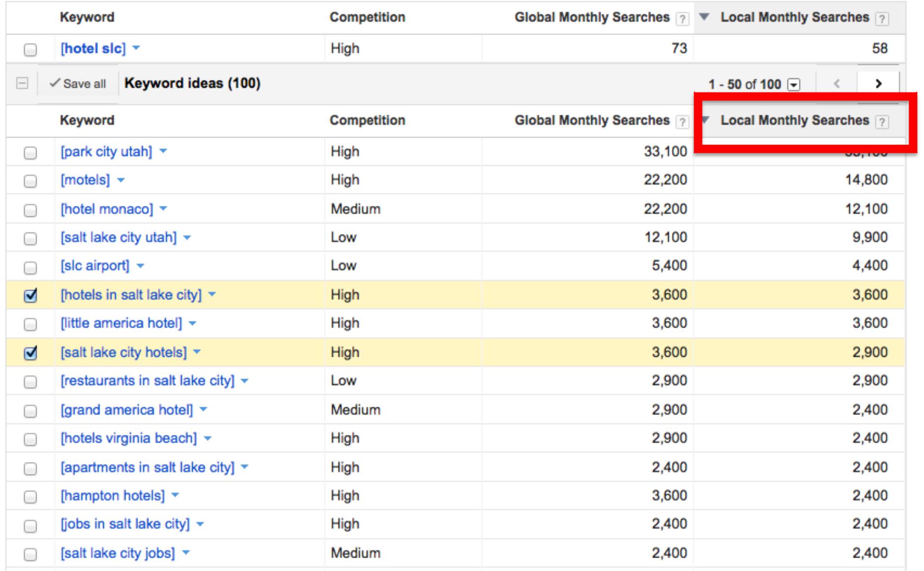Open dropdown arrow next to [hotel monaco]
This screenshot has height=571, width=924.
163,209
